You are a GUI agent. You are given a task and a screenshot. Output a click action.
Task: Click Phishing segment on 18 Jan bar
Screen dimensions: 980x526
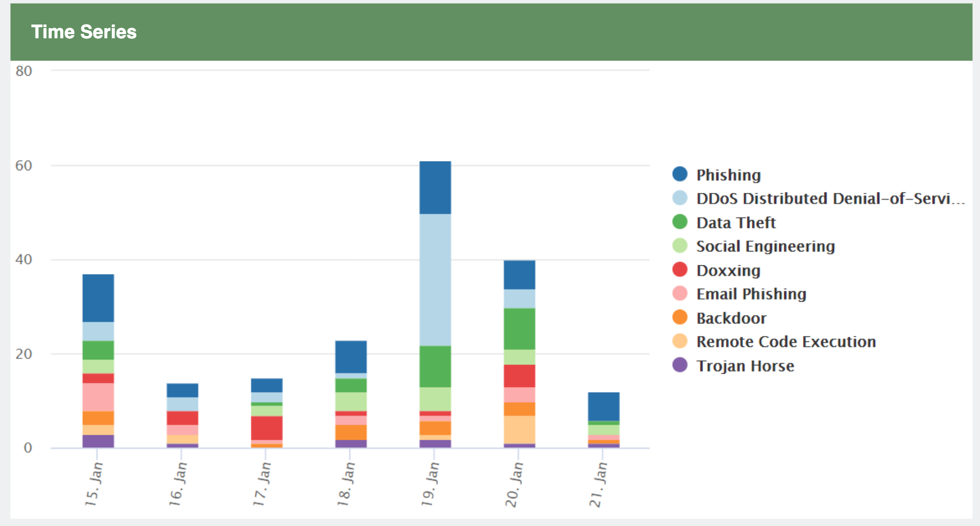click(351, 356)
